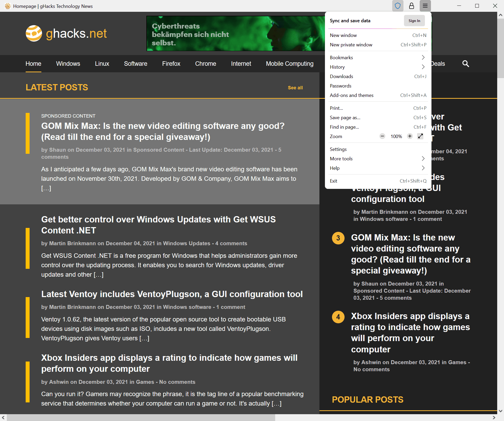The height and width of the screenshot is (421, 504).
Task: Click the horizontal scrollbar thumb
Action: click(x=141, y=418)
